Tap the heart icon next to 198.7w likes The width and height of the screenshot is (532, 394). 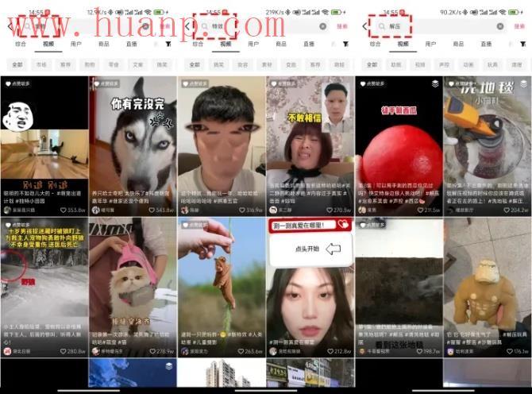click(420, 351)
